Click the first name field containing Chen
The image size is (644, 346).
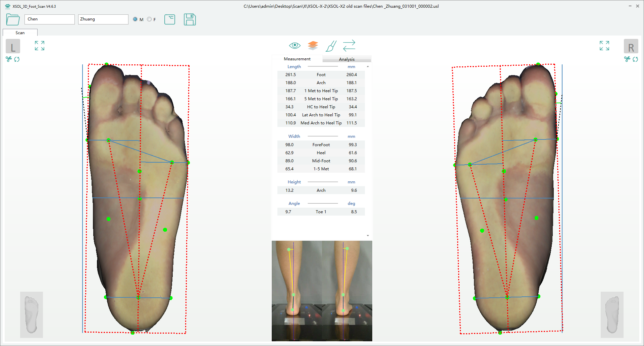tap(49, 19)
